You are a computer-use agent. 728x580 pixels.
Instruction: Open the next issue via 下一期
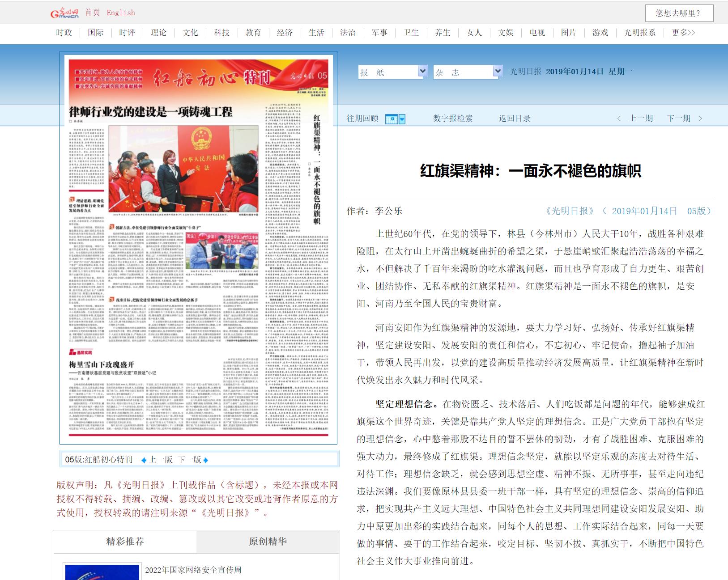point(679,119)
